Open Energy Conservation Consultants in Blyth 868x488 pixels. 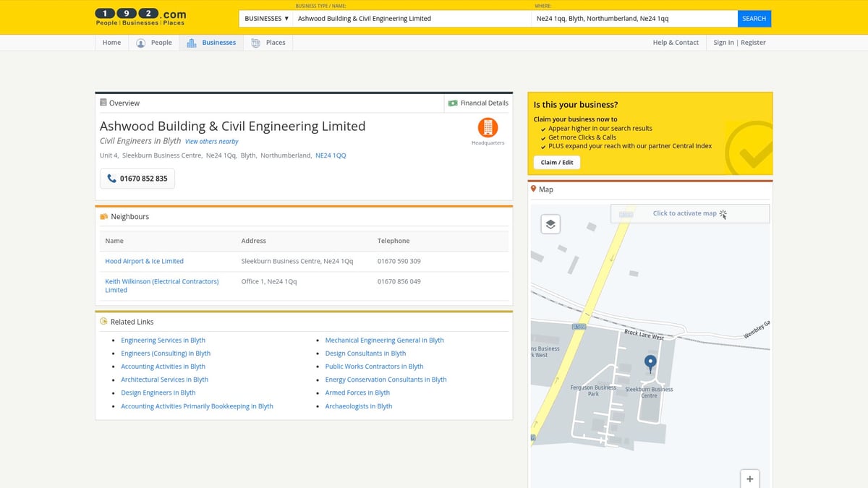[x=386, y=380]
